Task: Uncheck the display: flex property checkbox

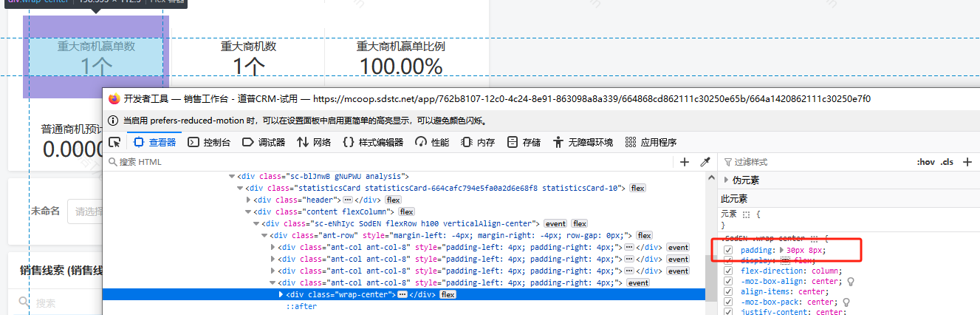Action: pos(728,260)
